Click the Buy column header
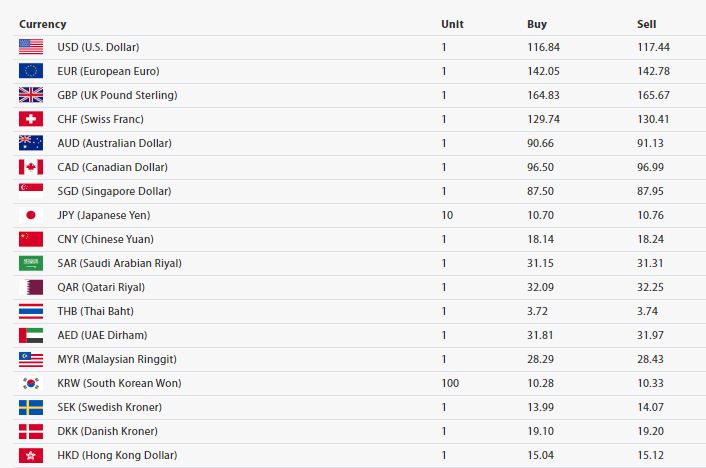 pyautogui.click(x=537, y=24)
